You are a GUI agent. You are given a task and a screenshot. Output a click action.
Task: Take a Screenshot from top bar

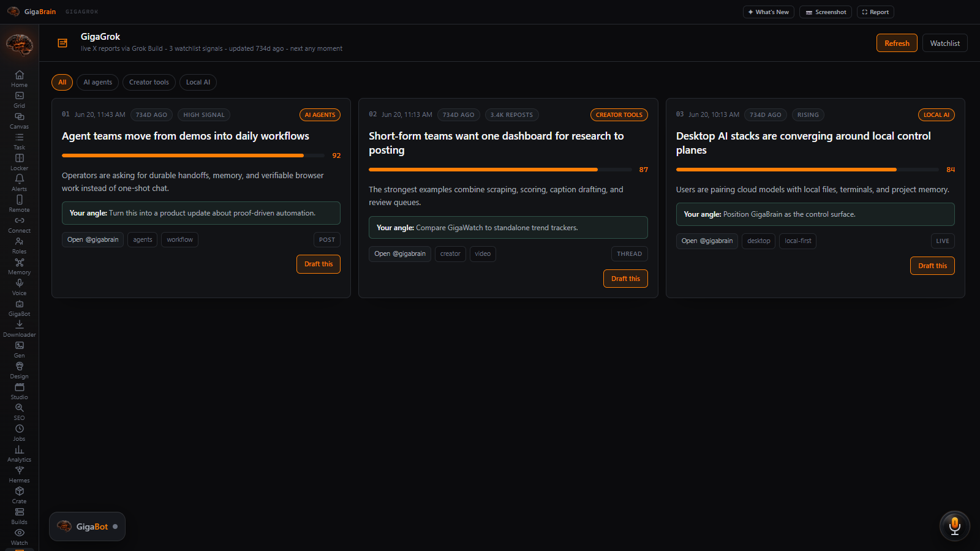pyautogui.click(x=825, y=12)
